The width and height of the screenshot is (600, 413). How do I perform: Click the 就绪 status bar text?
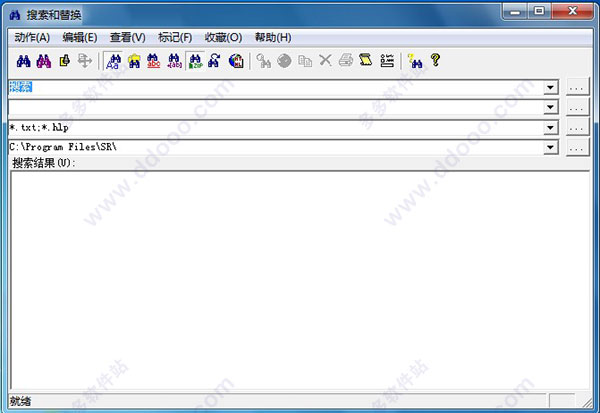[20, 401]
